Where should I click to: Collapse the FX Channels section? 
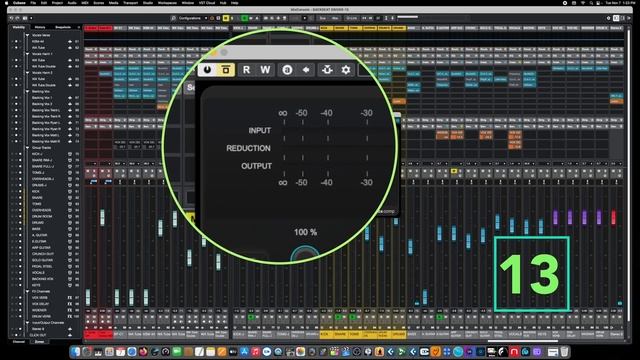(28, 291)
